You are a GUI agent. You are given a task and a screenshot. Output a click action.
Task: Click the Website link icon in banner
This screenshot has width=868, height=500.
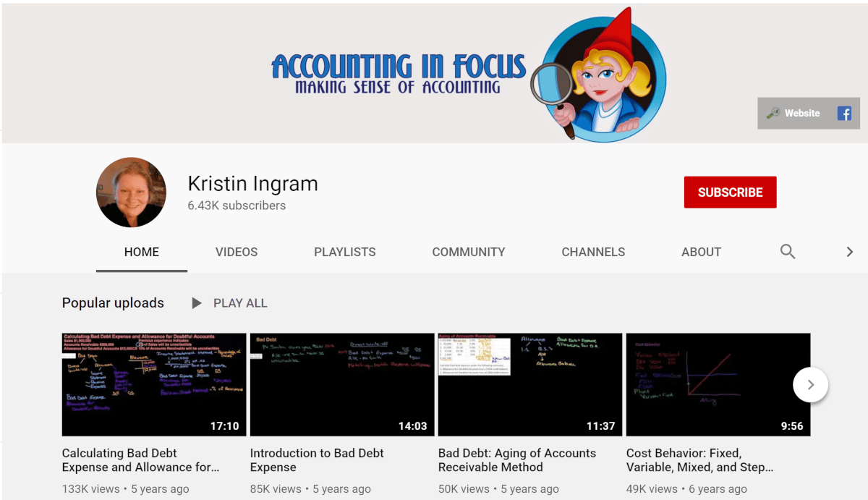[773, 114]
